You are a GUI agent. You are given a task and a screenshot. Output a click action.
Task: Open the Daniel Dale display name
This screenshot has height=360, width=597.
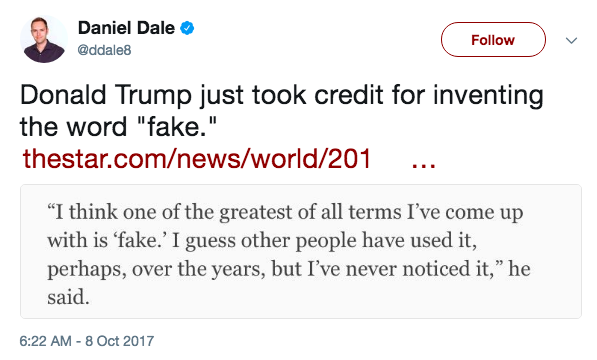(126, 28)
